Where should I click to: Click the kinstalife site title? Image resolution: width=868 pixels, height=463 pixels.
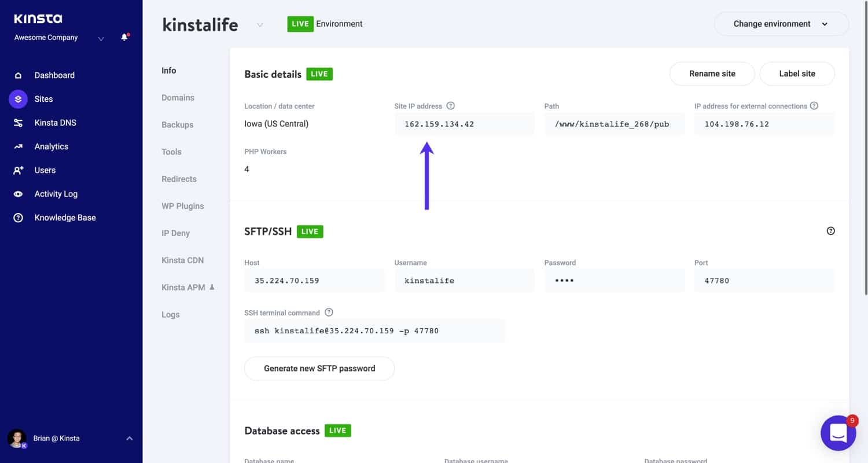200,24
